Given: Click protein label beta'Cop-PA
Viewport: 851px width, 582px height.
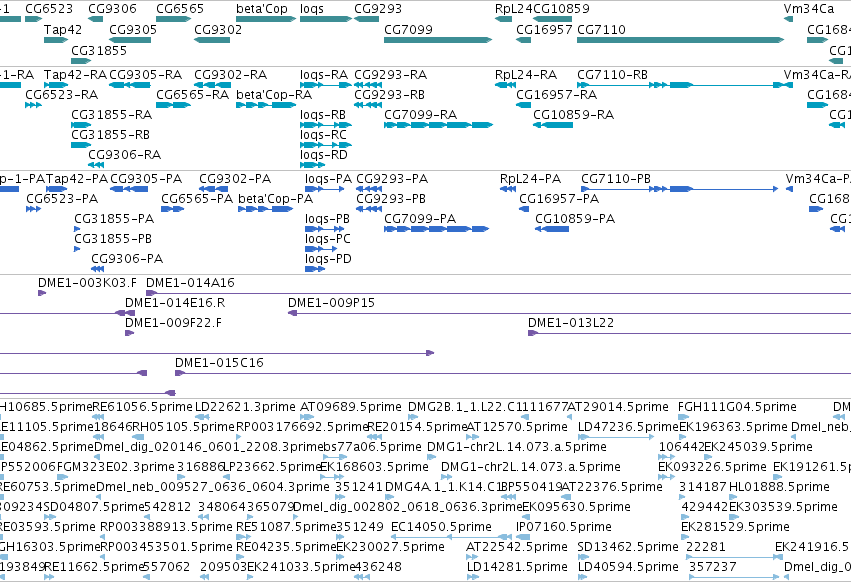Looking at the screenshot, I should (276, 199).
